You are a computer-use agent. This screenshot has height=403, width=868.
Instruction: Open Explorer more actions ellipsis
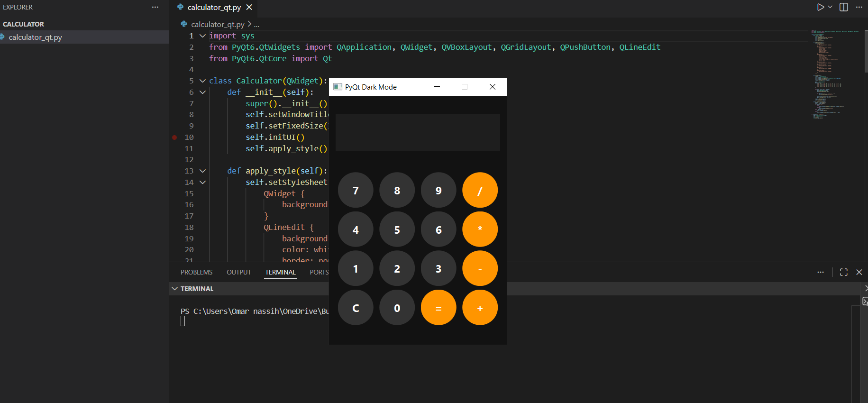pos(155,7)
